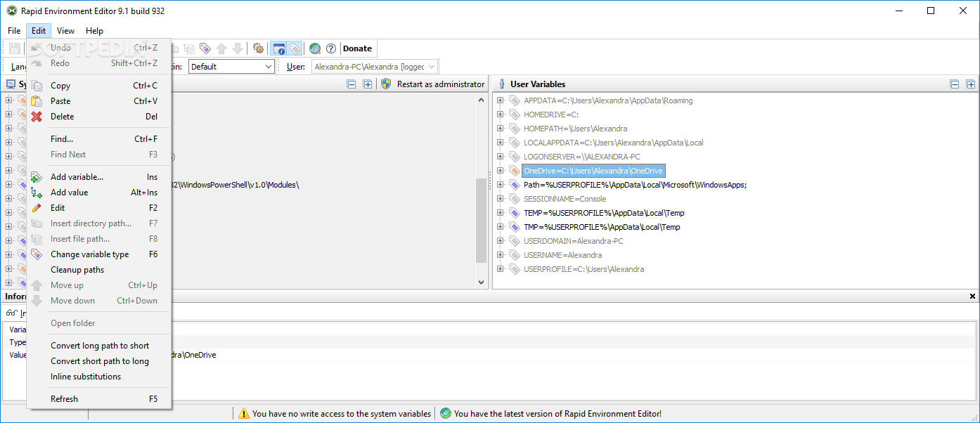Click the latest version status bar message

(557, 414)
